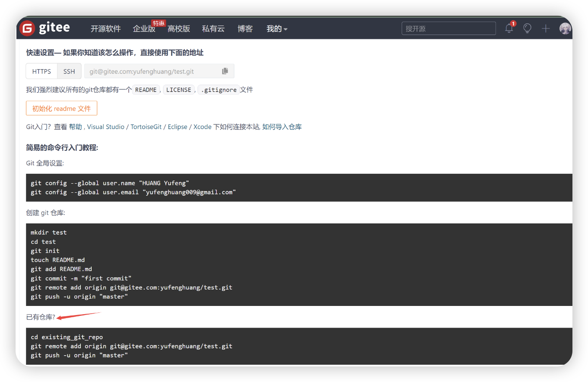Click the plus icon to create new
588x382 pixels.
pyautogui.click(x=546, y=29)
